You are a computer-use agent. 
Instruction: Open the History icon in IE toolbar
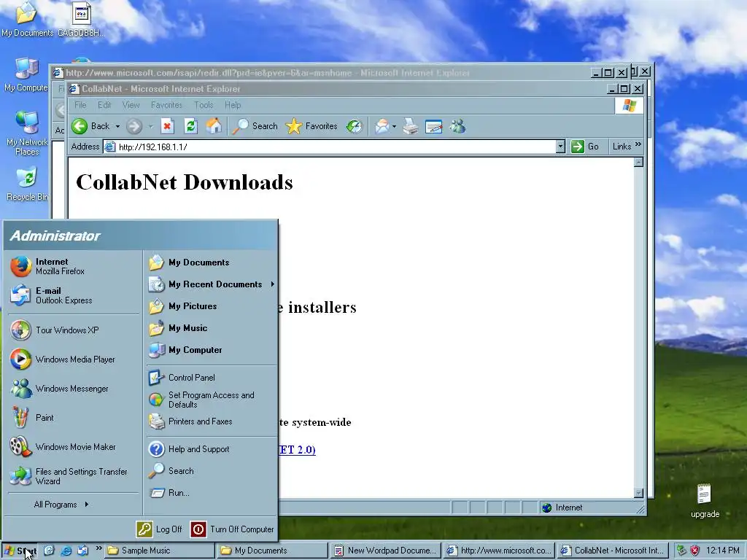[354, 126]
